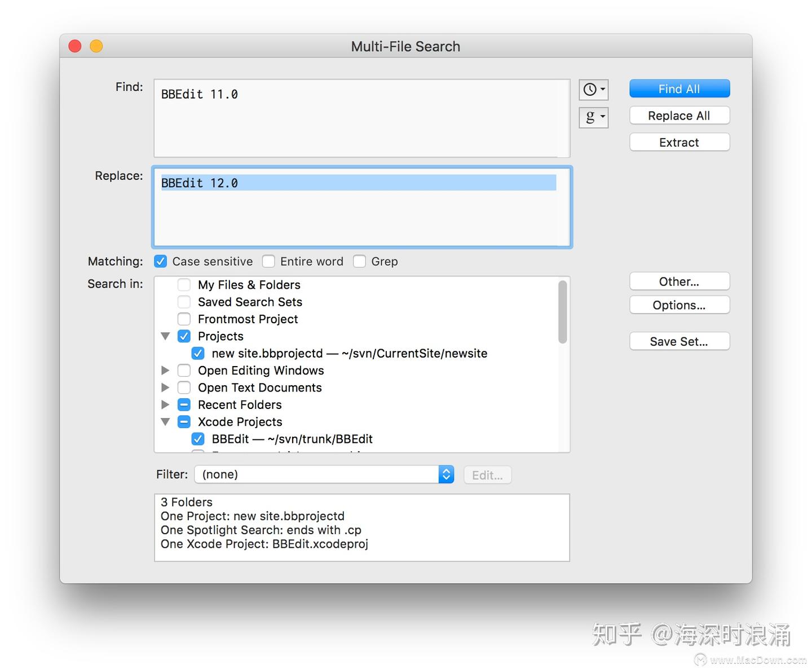Uncheck Saved Search Sets
Viewport: 812px width, 669px height.
(184, 302)
